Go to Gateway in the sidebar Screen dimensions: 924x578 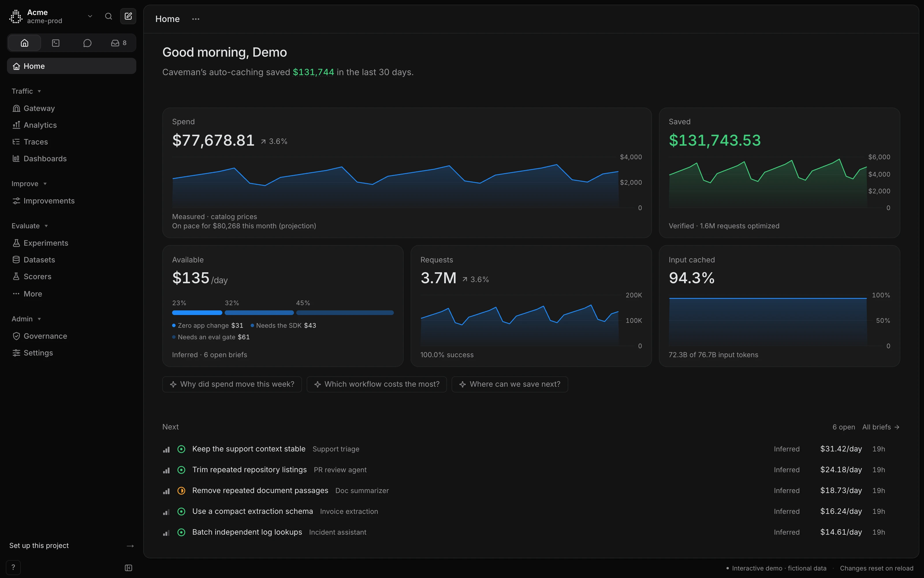71,108
